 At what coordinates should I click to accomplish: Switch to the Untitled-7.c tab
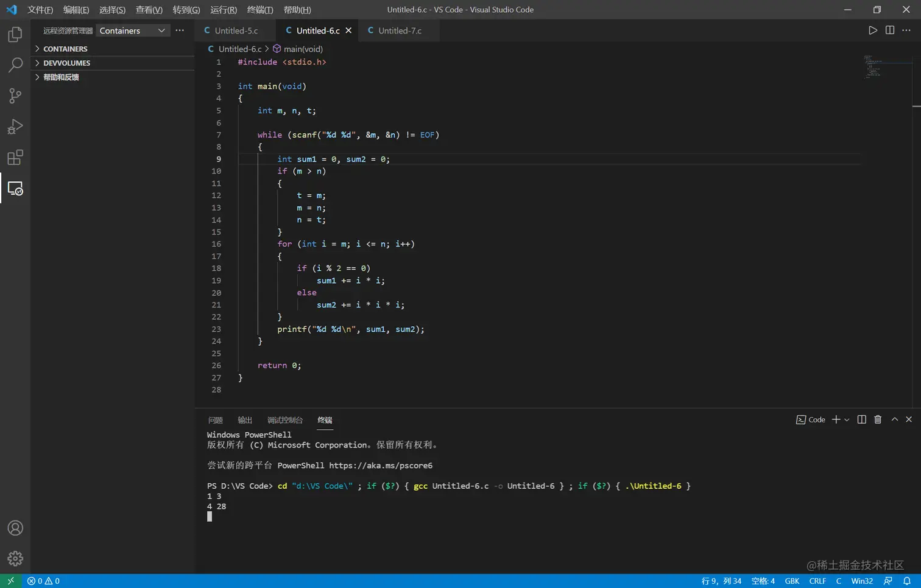(399, 30)
